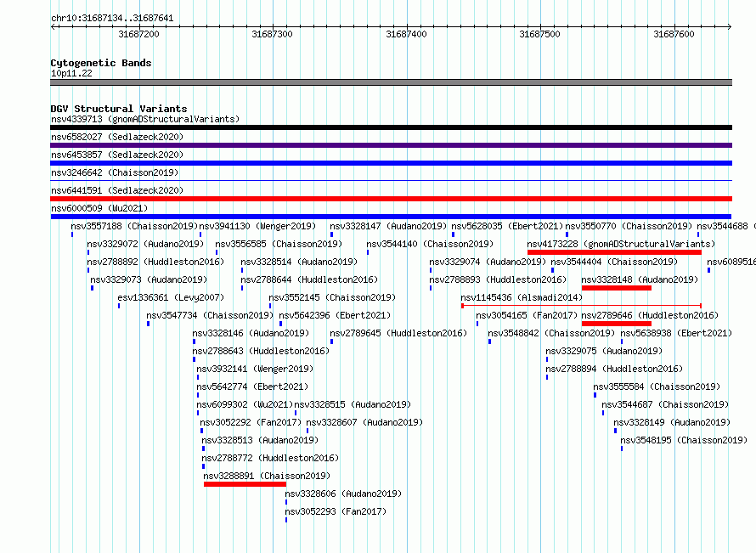Screen dimensions: 756x553
Task: Click nsv3932141 (Wenger2019) label
Action: 255,369
